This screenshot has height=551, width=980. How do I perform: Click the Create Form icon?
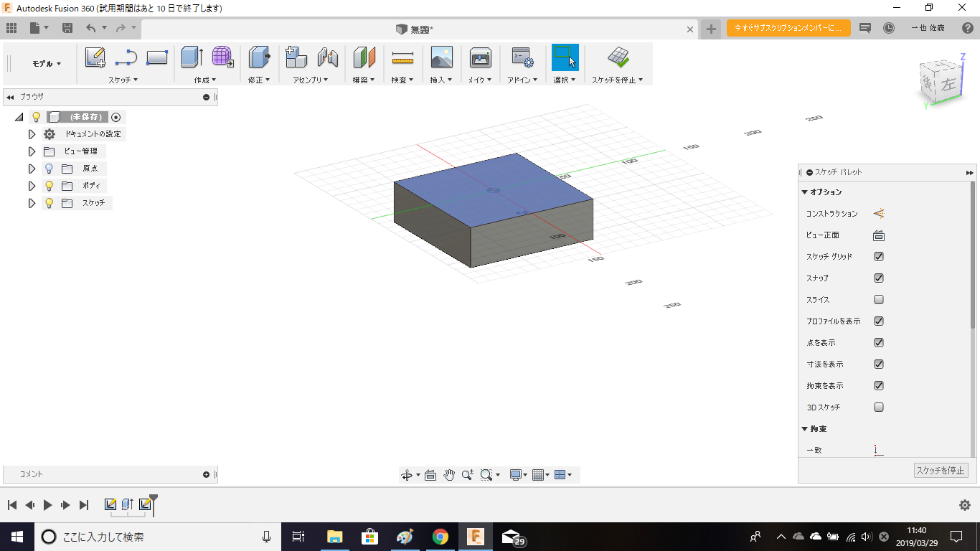point(223,57)
